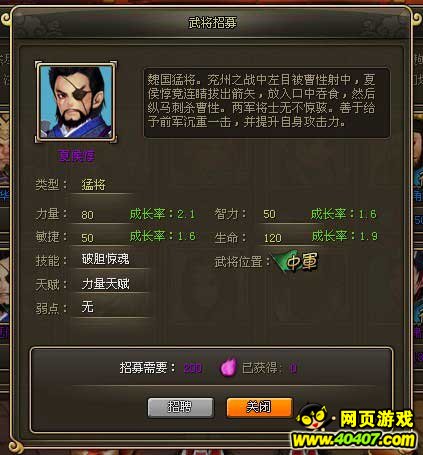Click the 网页游戏 mascot logo icon
The height and width of the screenshot is (455, 423).
pos(313,418)
